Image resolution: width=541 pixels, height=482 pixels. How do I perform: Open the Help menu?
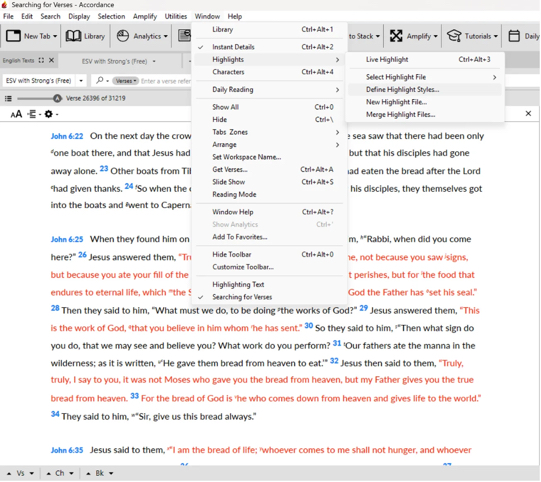tap(235, 17)
